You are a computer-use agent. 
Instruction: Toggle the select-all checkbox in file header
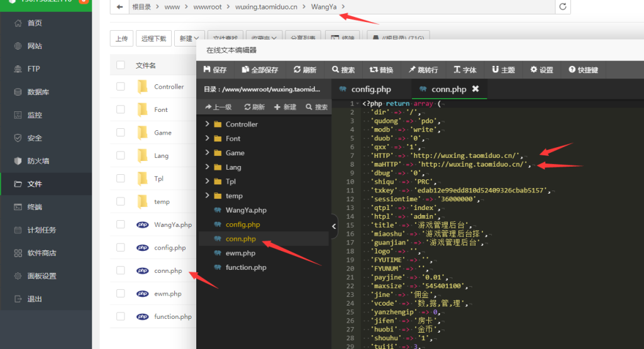[121, 65]
